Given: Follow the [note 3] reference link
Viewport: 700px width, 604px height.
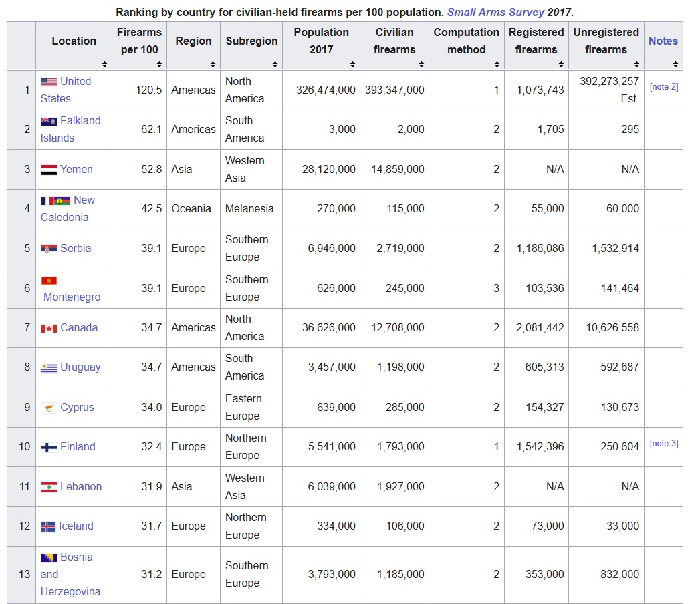Looking at the screenshot, I should pyautogui.click(x=663, y=444).
